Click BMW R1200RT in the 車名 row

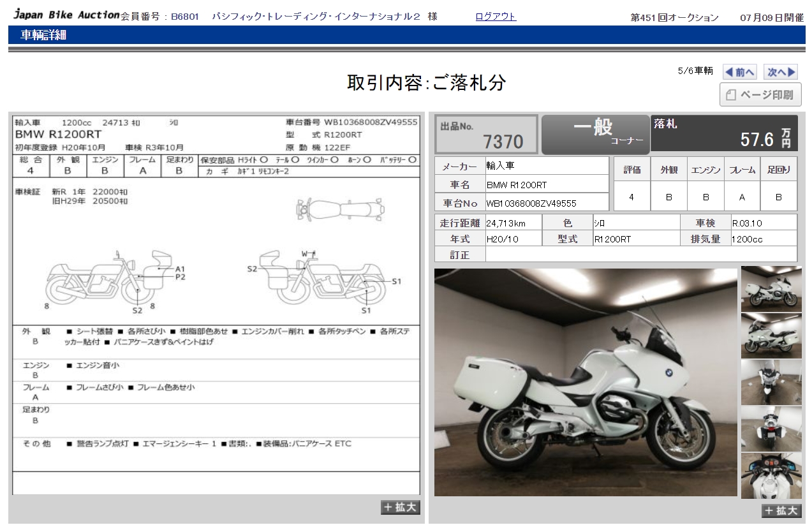pos(547,184)
